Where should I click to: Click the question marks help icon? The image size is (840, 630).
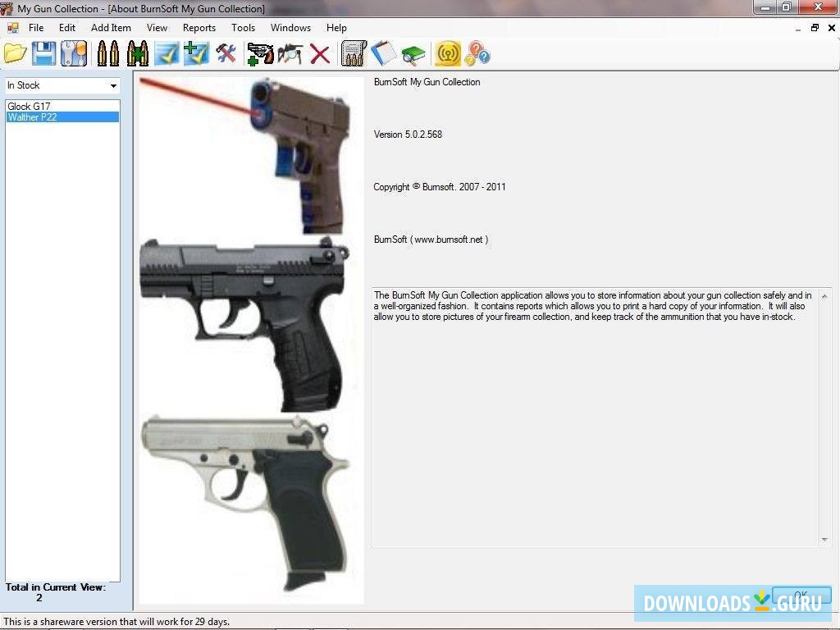[x=477, y=53]
